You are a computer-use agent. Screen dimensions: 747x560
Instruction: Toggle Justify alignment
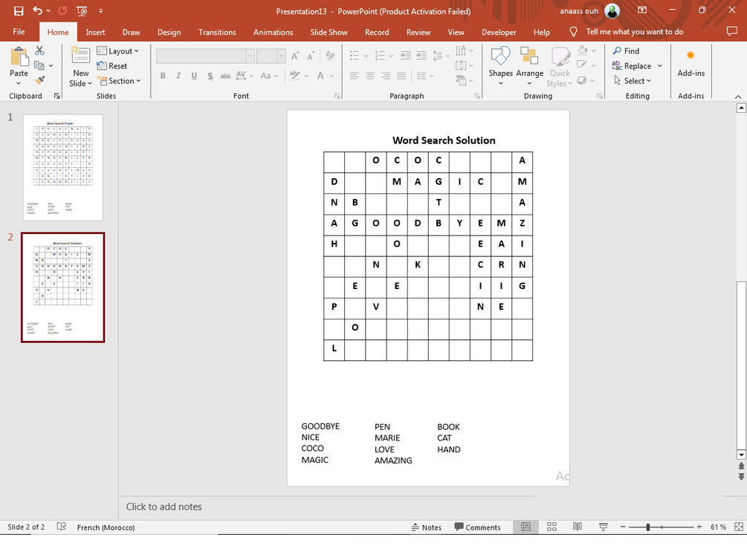pos(401,76)
